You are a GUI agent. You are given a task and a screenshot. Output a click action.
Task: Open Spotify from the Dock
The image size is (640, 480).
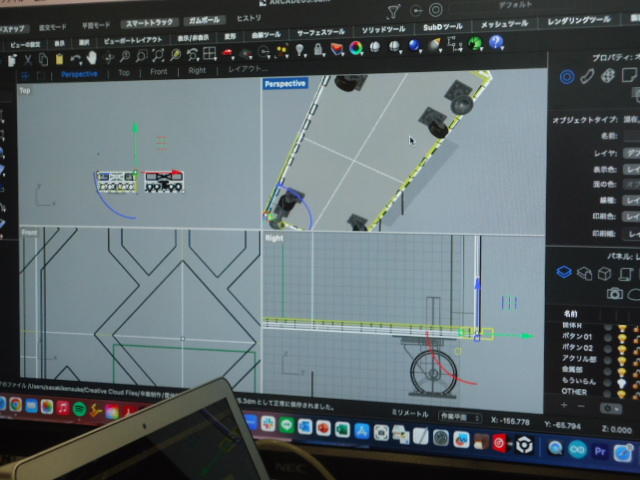coord(80,409)
